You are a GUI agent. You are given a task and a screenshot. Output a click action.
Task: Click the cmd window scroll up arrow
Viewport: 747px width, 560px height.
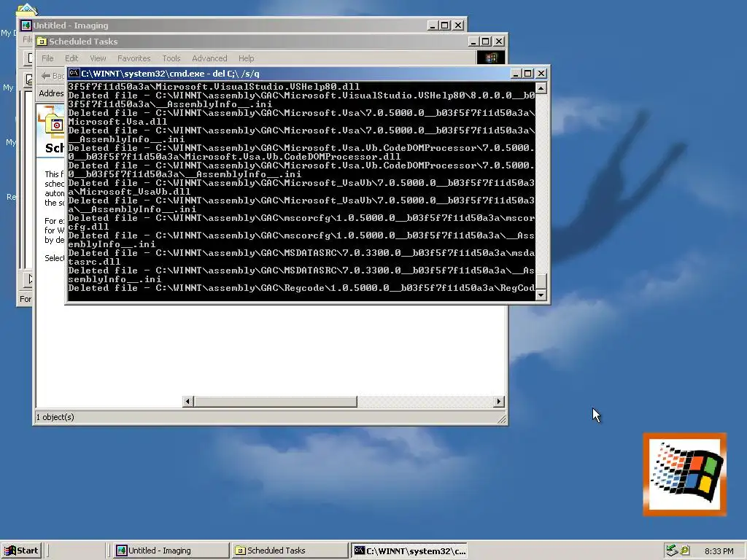click(541, 88)
